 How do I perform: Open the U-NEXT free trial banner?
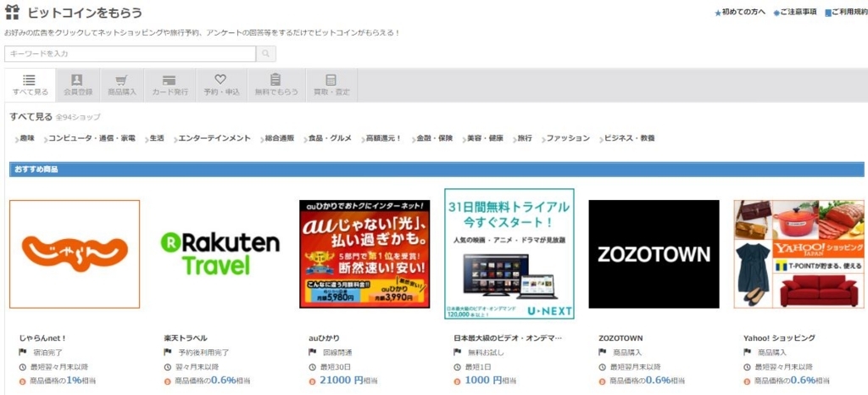tap(509, 254)
